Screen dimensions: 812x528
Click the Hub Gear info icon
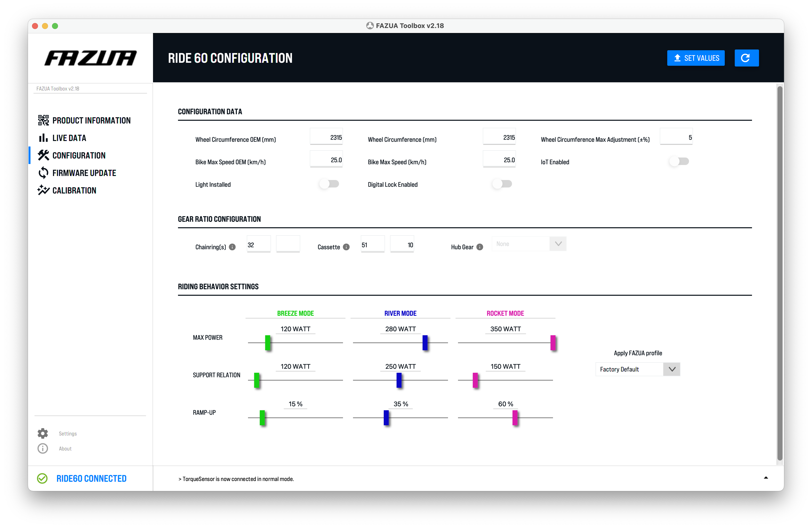(480, 247)
